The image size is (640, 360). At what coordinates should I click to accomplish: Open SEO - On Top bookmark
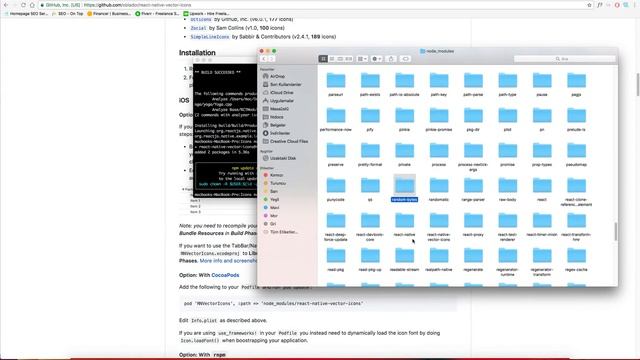point(68,13)
